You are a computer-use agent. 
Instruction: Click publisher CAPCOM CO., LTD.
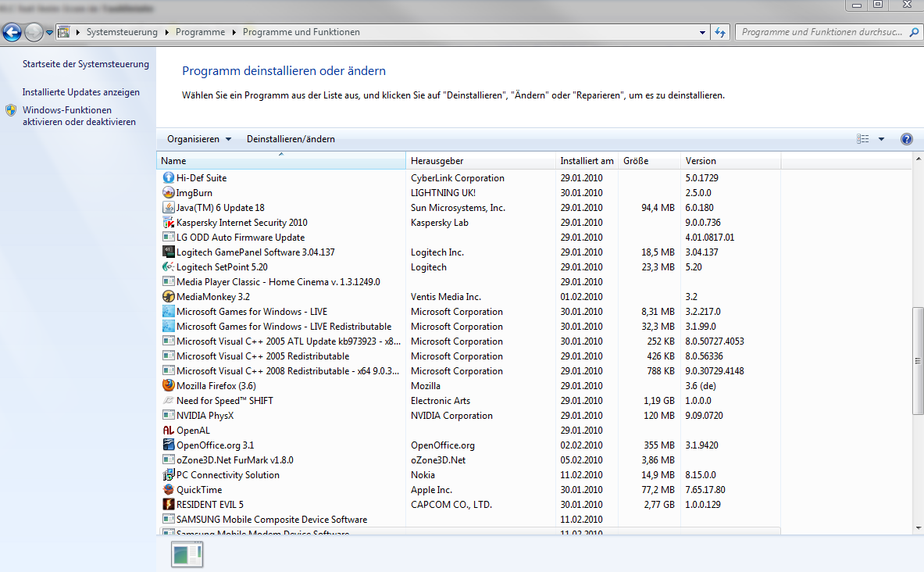[x=451, y=504]
